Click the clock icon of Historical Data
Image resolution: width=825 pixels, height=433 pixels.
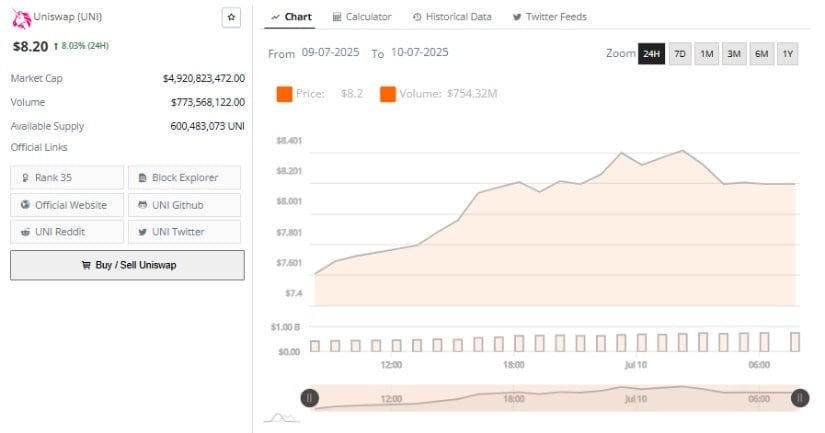coord(417,17)
